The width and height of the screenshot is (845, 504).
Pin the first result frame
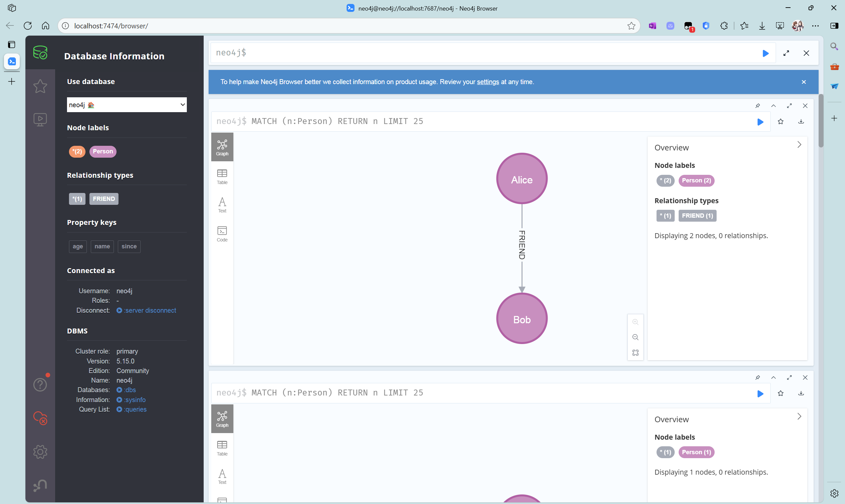click(758, 106)
